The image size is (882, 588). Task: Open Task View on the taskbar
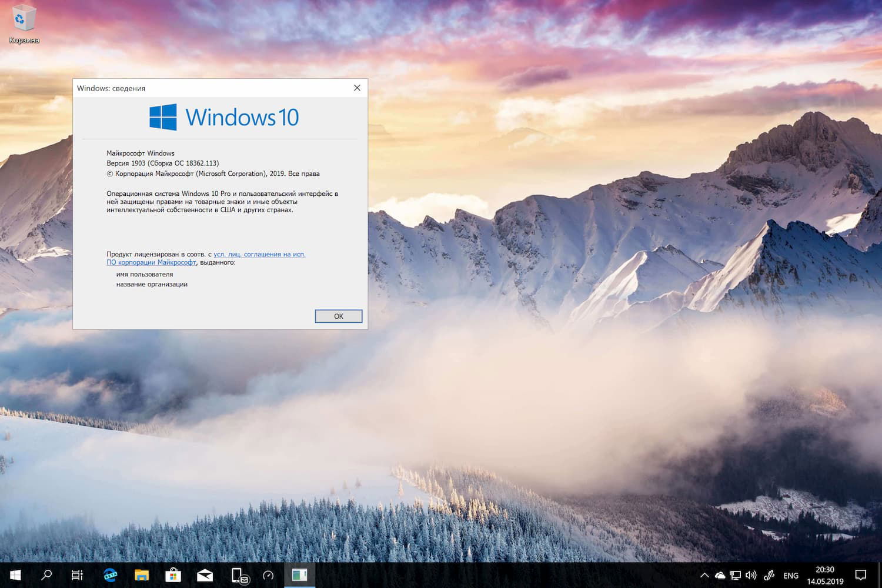(x=77, y=575)
